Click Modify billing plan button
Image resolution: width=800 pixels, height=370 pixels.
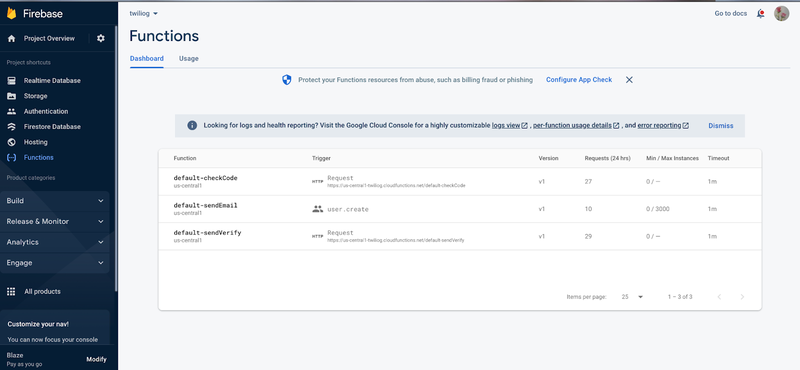96,359
